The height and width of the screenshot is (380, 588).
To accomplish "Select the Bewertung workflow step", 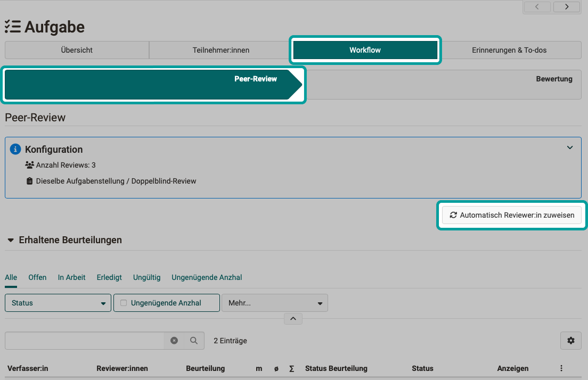I will click(554, 79).
